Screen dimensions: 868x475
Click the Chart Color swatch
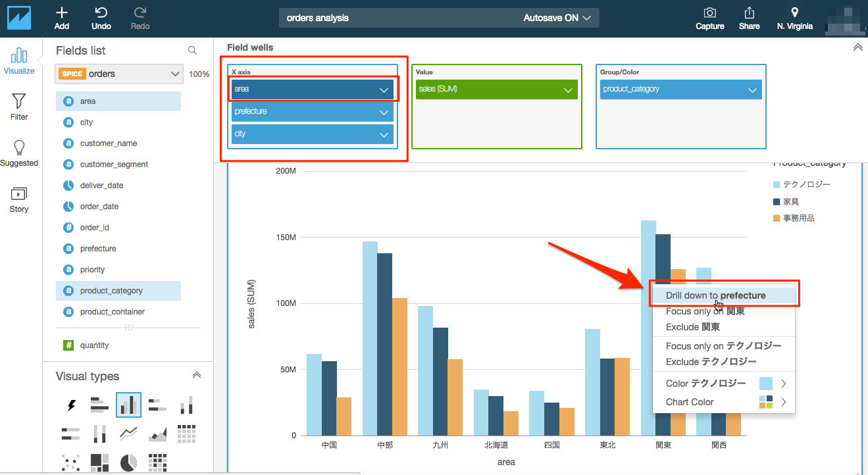(765, 402)
